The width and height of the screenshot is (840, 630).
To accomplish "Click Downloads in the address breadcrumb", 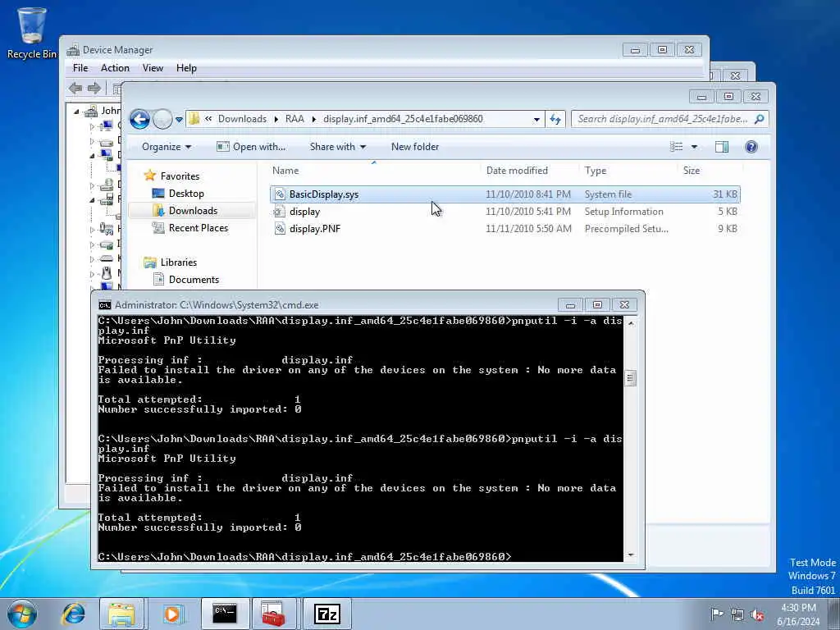I will coord(242,119).
